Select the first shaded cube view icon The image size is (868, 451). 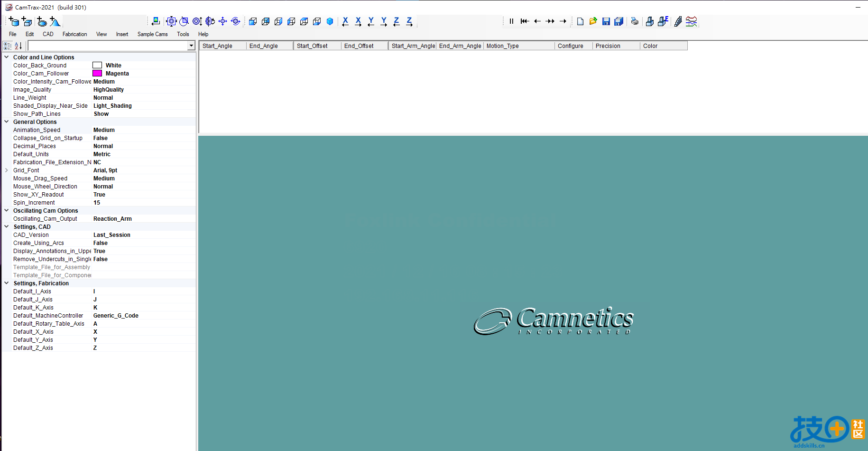[253, 21]
